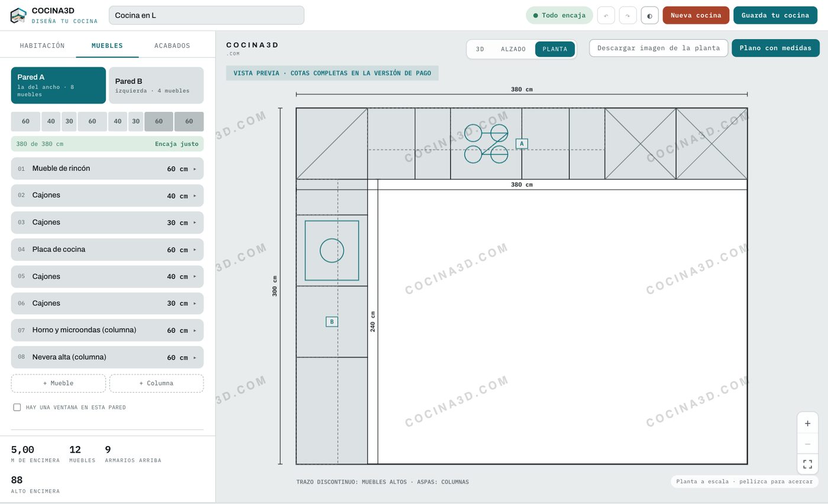Click 'Guarda tu cocina' to save
Image resolution: width=828 pixels, height=504 pixels.
775,15
